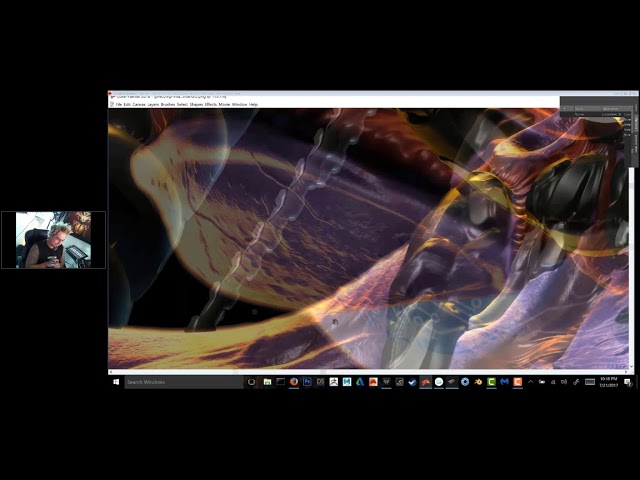
Task: Open Blender from the taskbar
Action: (478, 382)
